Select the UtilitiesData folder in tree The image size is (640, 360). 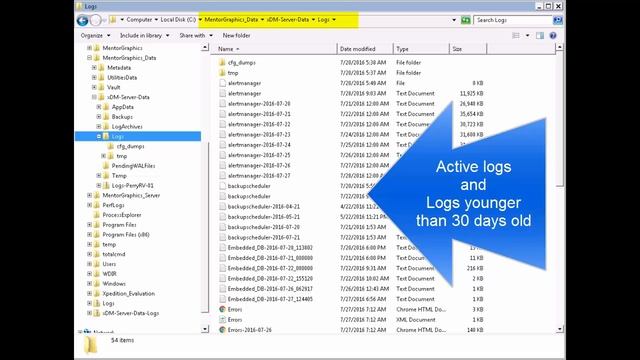click(122, 77)
